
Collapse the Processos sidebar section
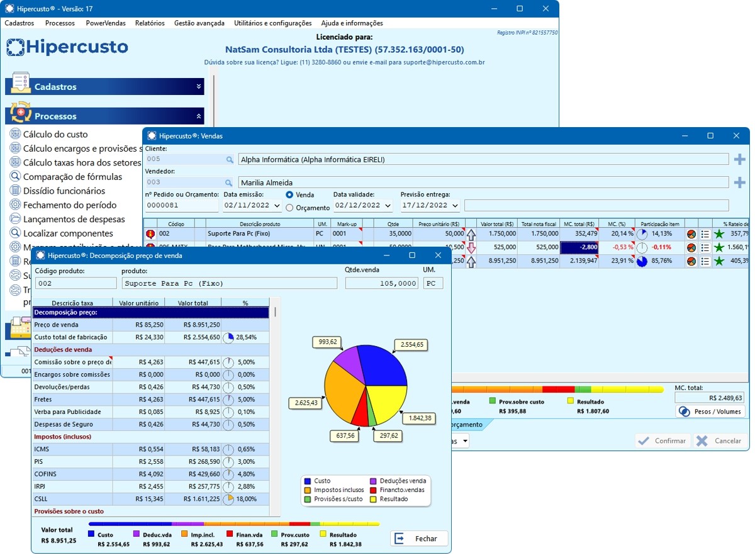(x=199, y=116)
